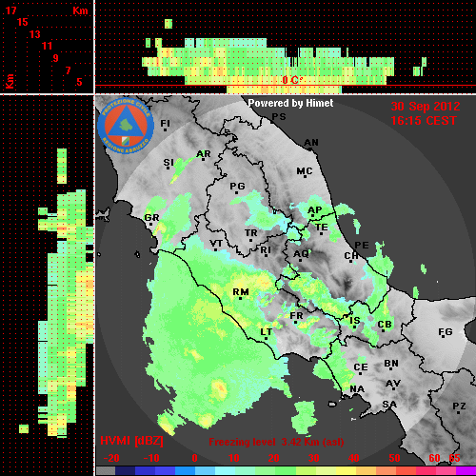The height and width of the screenshot is (476, 476).
Task: Click the PZ city label
Action: click(x=459, y=407)
